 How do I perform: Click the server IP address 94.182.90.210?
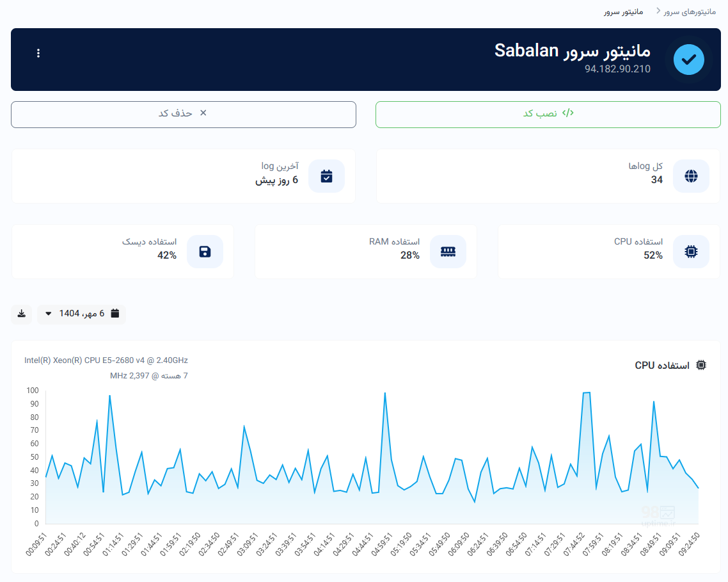pyautogui.click(x=617, y=69)
